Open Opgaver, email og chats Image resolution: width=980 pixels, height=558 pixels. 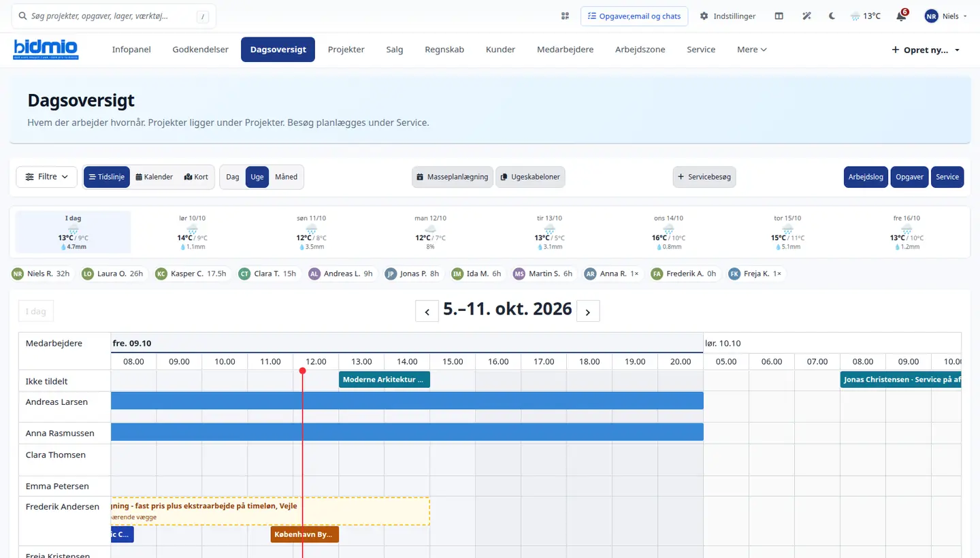pos(634,16)
